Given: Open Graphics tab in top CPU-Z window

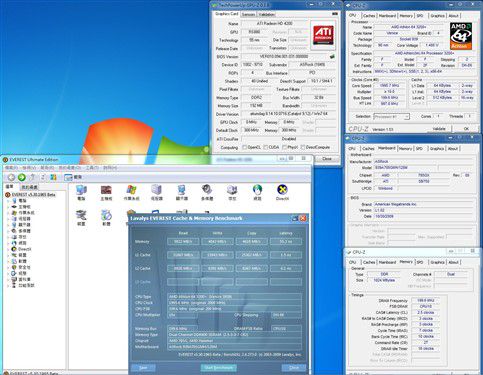Looking at the screenshot, I should (437, 16).
